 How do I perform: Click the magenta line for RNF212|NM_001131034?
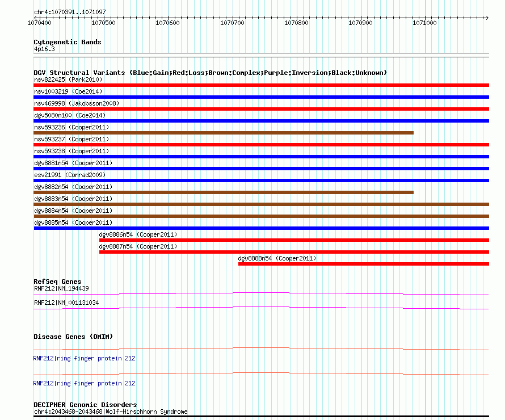pos(261,308)
